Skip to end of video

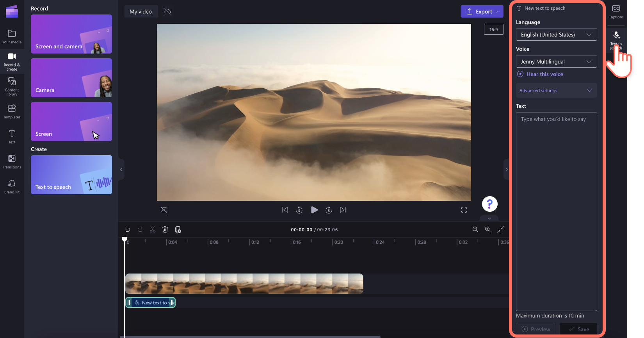[343, 210]
